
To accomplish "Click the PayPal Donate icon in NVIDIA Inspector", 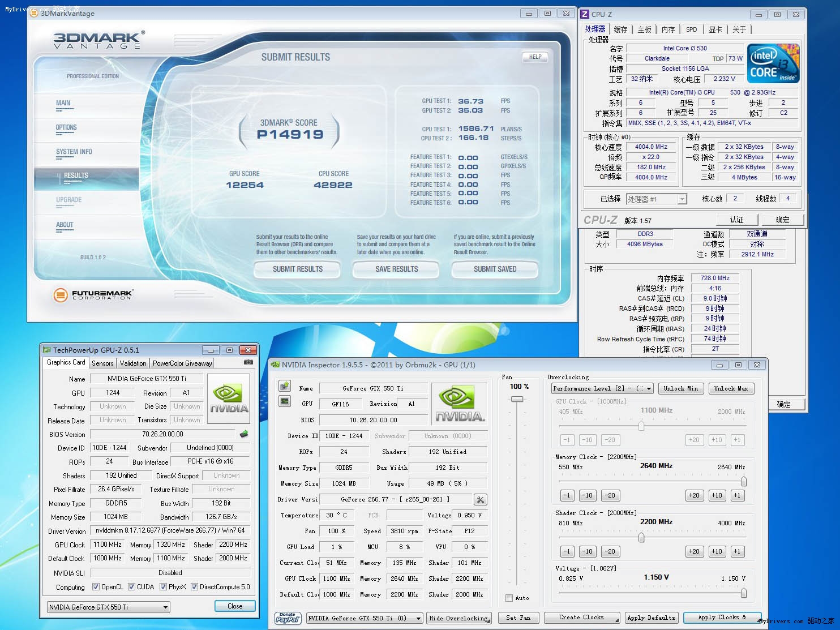I will (288, 618).
